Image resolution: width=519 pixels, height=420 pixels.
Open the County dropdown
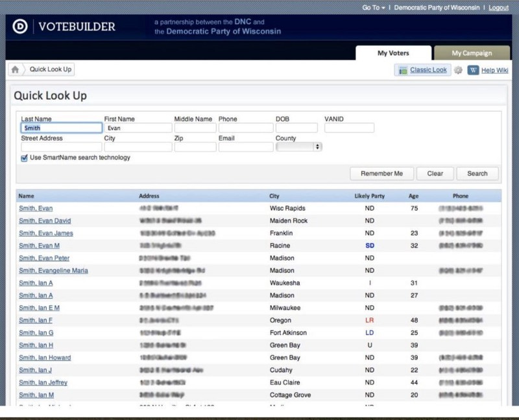[298, 146]
